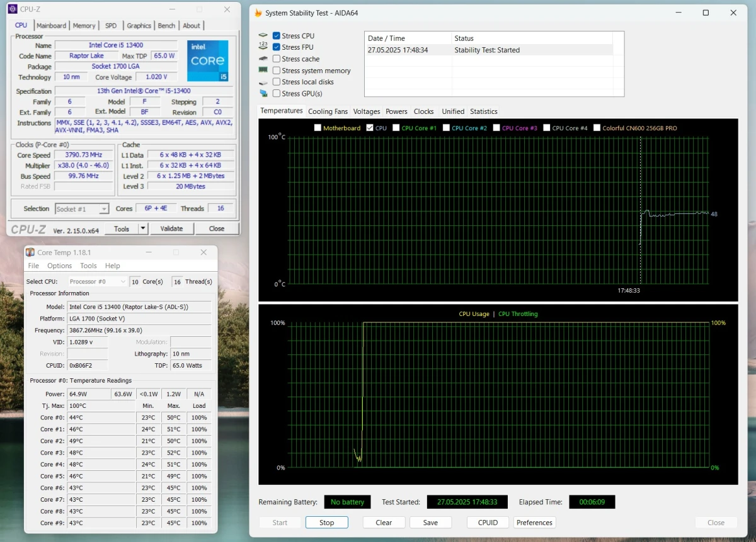Show CPU Core #1 on graph
The width and height of the screenshot is (756, 542).
(396, 128)
